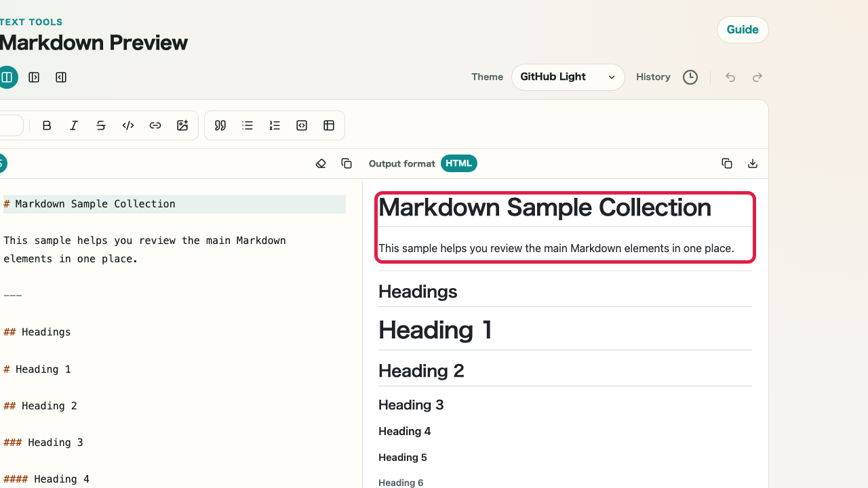This screenshot has width=868, height=488.
Task: Click 'Heading 4' in the preview
Action: pyautogui.click(x=405, y=431)
